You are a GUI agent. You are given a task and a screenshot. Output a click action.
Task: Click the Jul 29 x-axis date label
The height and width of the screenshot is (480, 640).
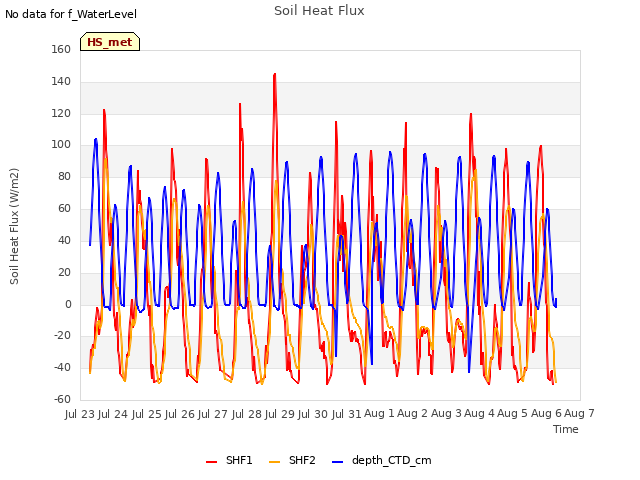[x=280, y=414]
